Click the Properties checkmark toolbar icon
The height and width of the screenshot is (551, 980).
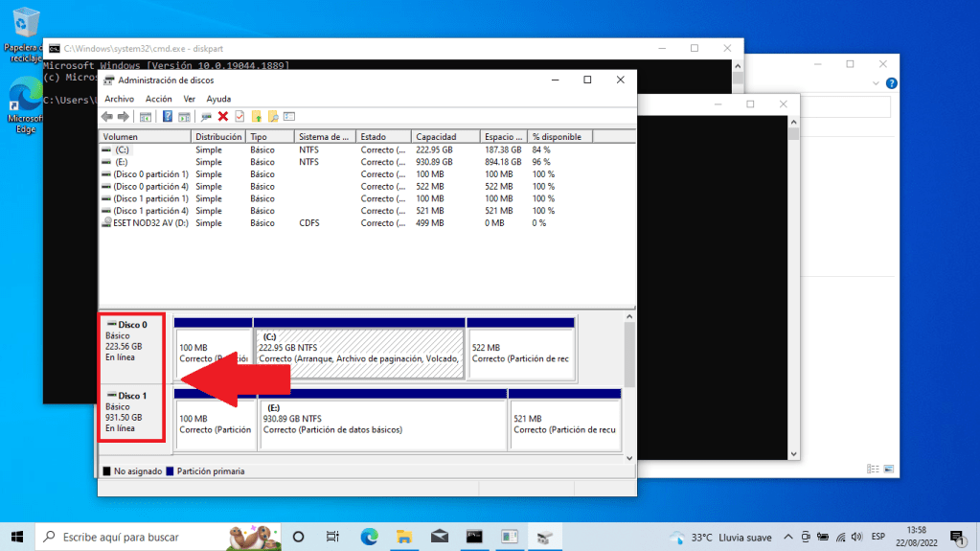[239, 117]
